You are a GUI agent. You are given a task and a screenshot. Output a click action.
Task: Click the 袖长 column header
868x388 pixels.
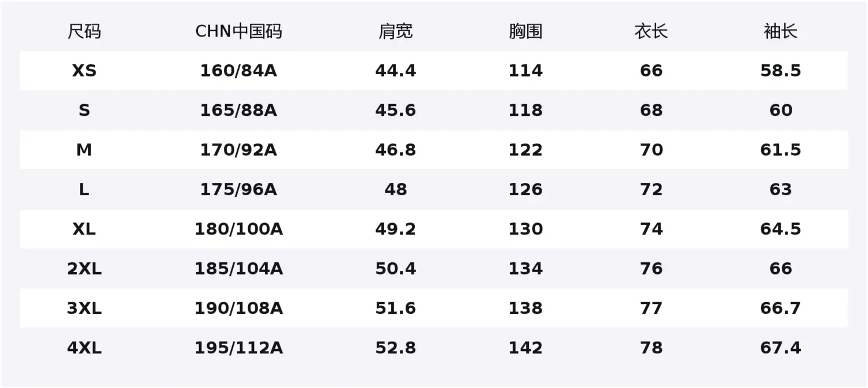(780, 31)
